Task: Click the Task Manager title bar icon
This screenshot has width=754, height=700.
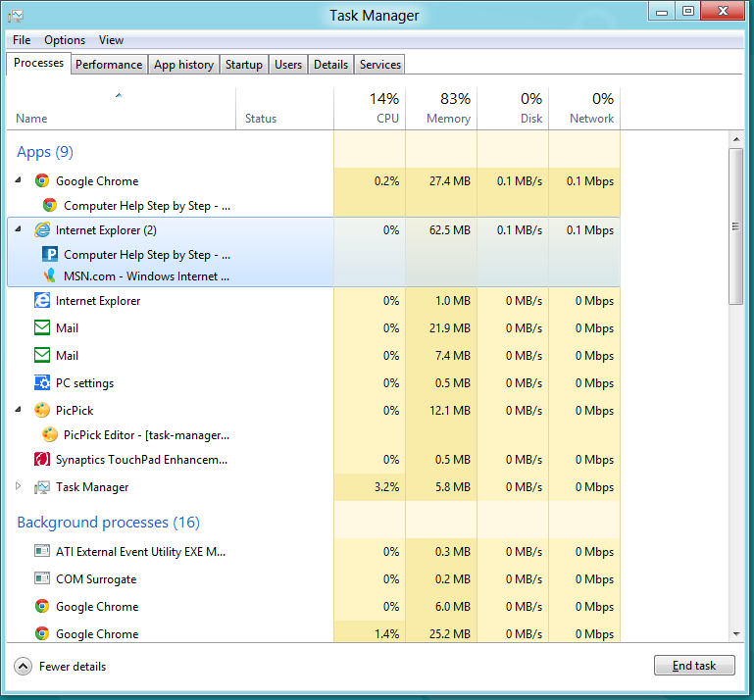Action: (16, 16)
